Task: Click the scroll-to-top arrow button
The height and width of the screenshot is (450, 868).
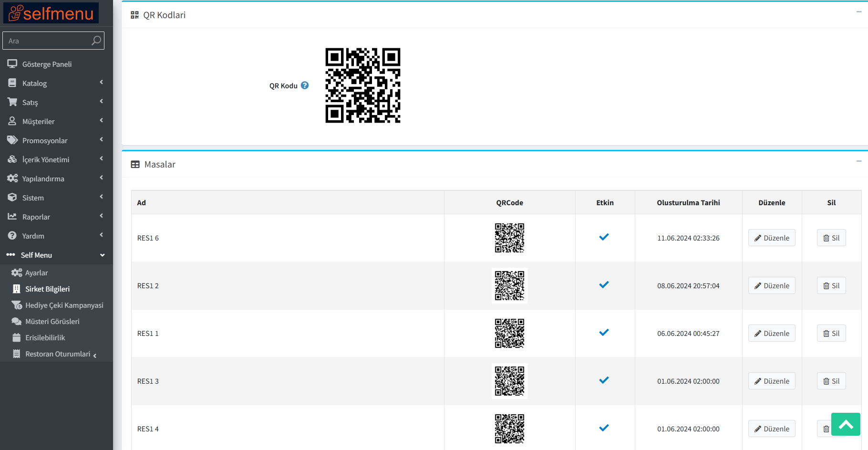Action: coord(845,424)
